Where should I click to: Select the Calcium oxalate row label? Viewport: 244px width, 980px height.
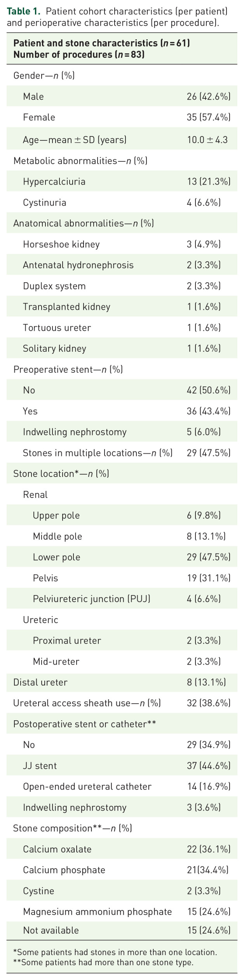click(x=57, y=849)
